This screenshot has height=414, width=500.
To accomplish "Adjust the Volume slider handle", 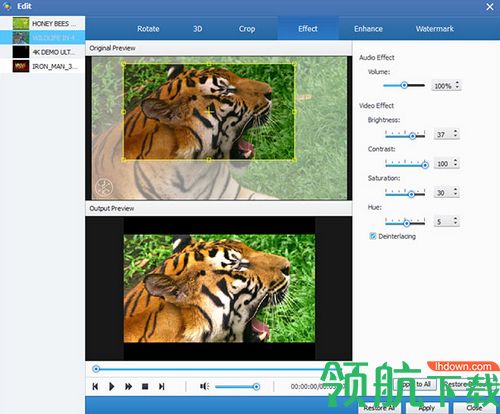I will coord(404,85).
